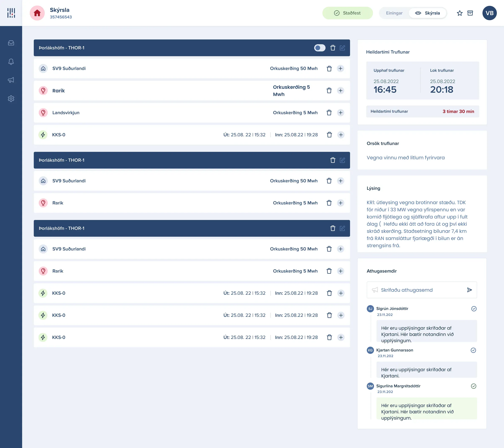Delete the last KKS-0 row

pos(329,337)
